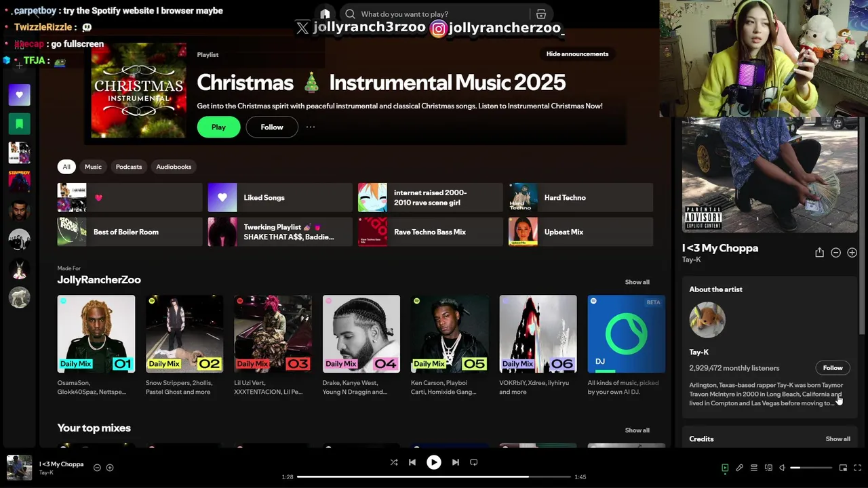Screen dimensions: 868x488
Task: Open Liked Songs heart icon in left sidebar
Action: pos(19,95)
